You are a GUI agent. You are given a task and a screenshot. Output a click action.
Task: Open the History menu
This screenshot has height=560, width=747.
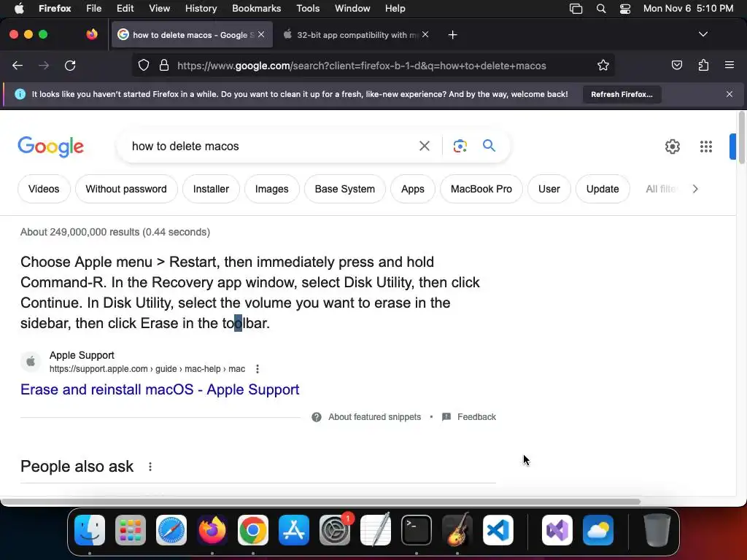point(201,8)
